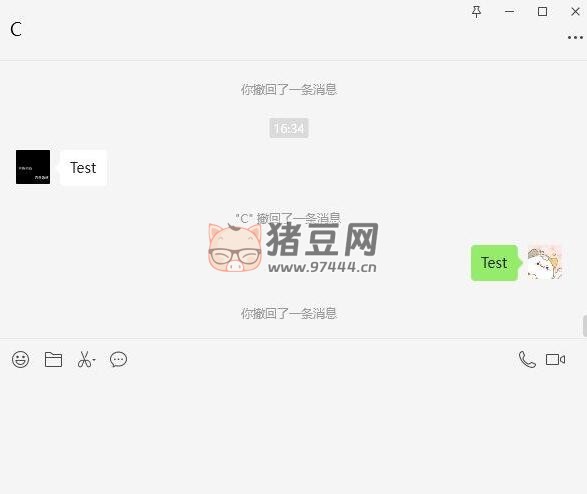Open chat history speech bubble icon
The image size is (587, 494).
[x=118, y=360]
